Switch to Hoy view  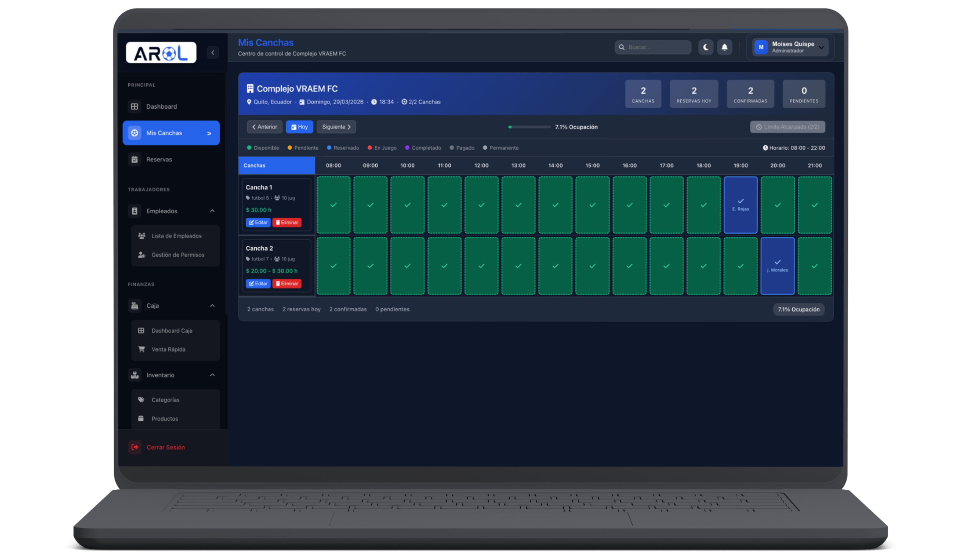point(299,127)
